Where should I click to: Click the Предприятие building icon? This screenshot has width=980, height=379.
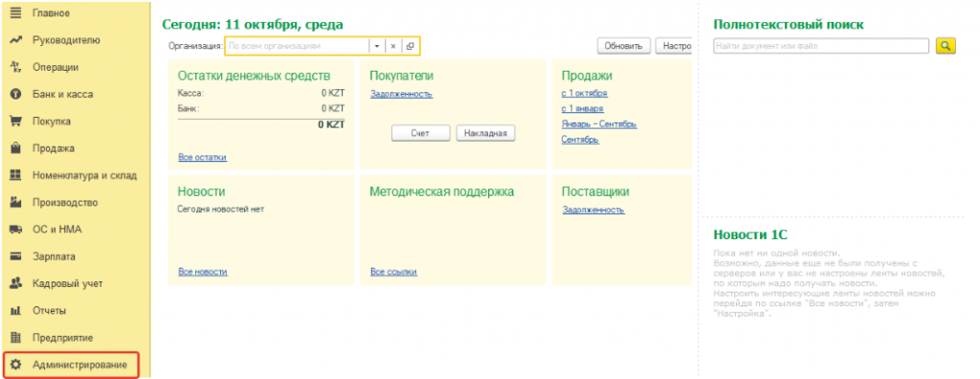pyautogui.click(x=15, y=338)
